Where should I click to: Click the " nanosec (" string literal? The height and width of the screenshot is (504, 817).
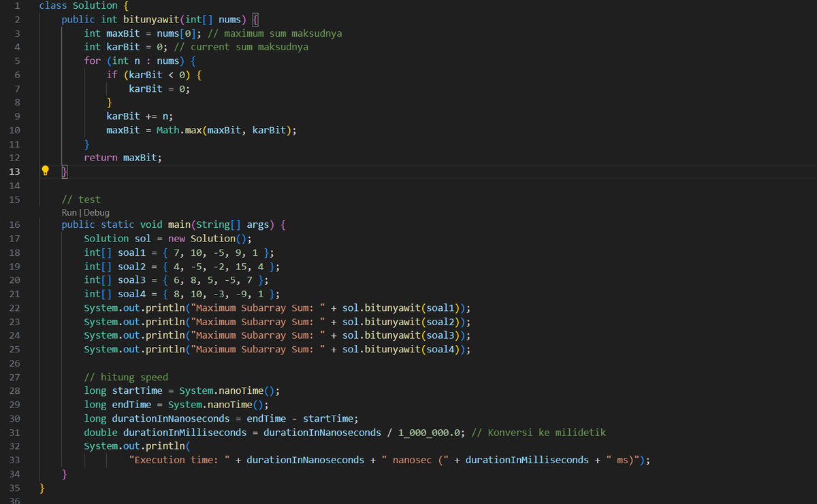(x=415, y=460)
